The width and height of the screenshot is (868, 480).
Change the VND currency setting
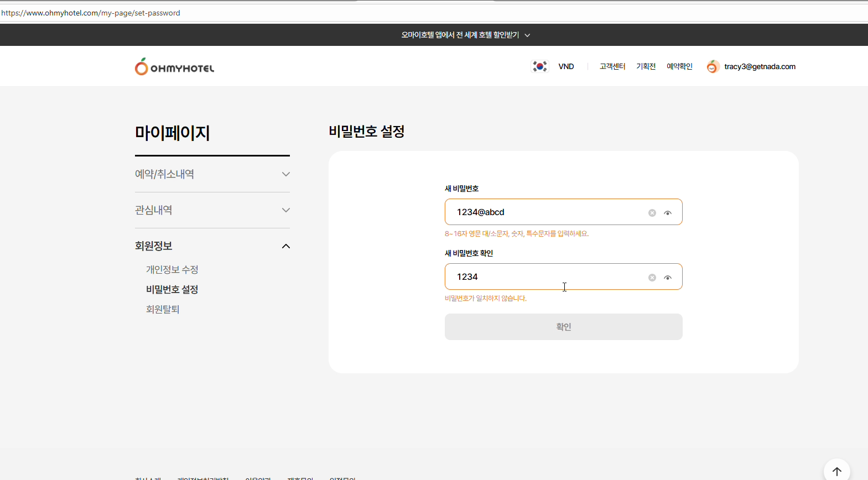pyautogui.click(x=566, y=66)
